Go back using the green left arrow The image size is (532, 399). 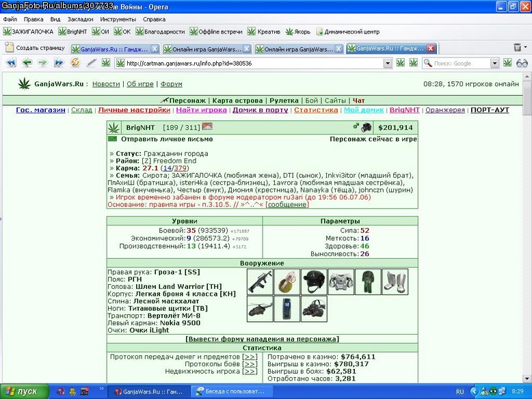coord(27,63)
